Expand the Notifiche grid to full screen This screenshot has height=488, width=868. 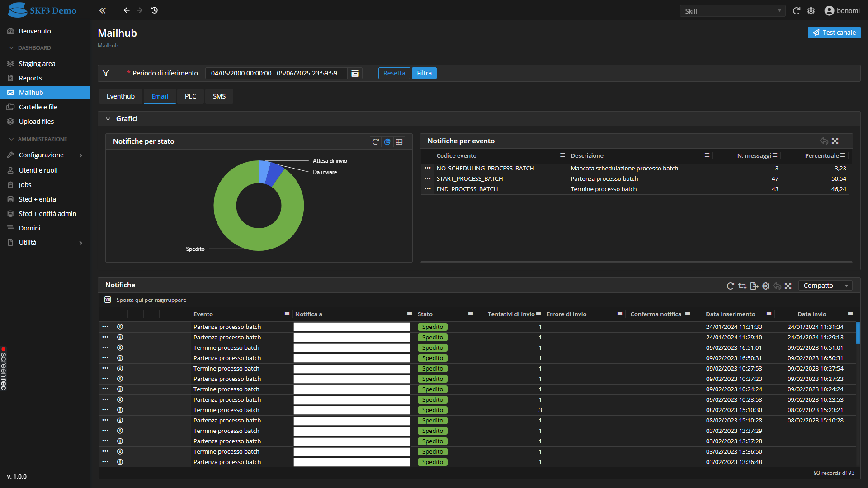tap(788, 286)
